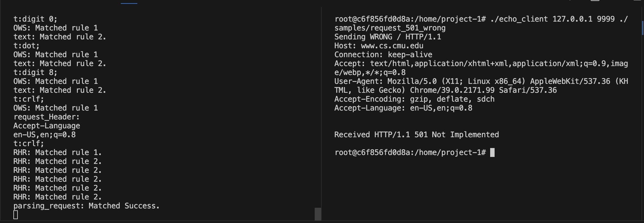Click the 'Host: www.cs.cmu.edu' line
The image size is (644, 223).
pos(379,46)
